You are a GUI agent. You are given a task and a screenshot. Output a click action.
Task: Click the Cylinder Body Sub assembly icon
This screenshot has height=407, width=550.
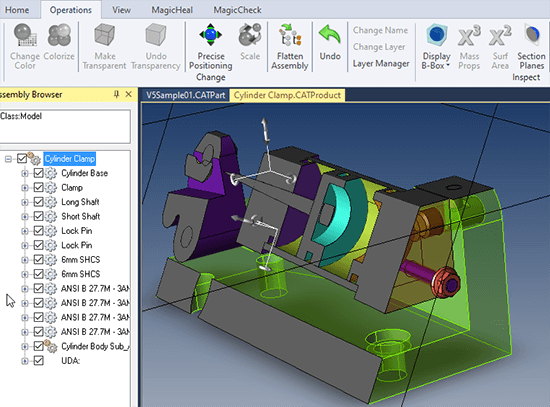51,346
